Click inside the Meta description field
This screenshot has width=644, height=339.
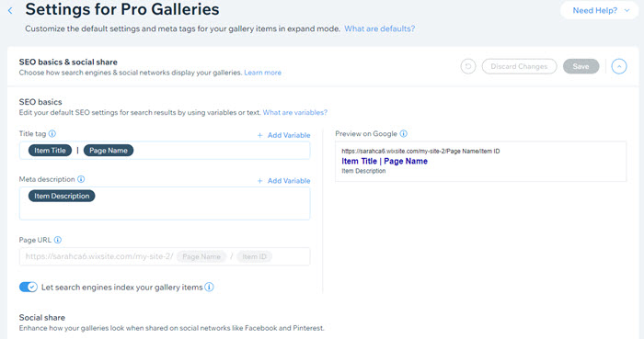[x=165, y=203]
